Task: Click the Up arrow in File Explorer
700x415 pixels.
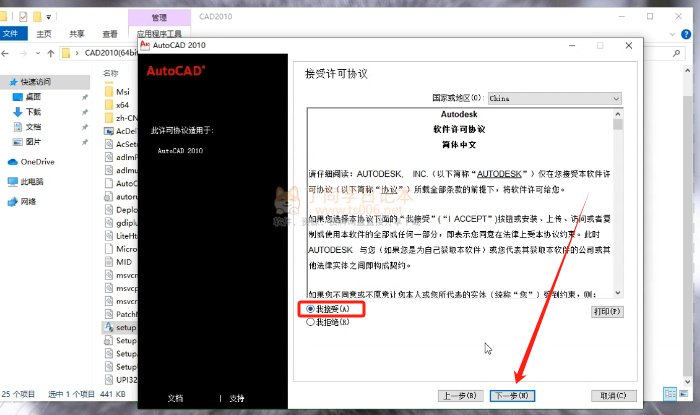Action: pos(51,54)
